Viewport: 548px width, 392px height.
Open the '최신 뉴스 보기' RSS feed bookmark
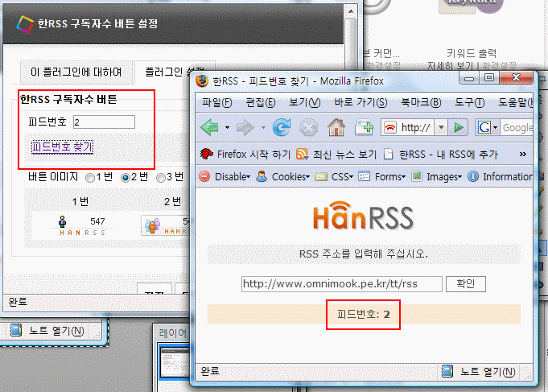[x=336, y=155]
